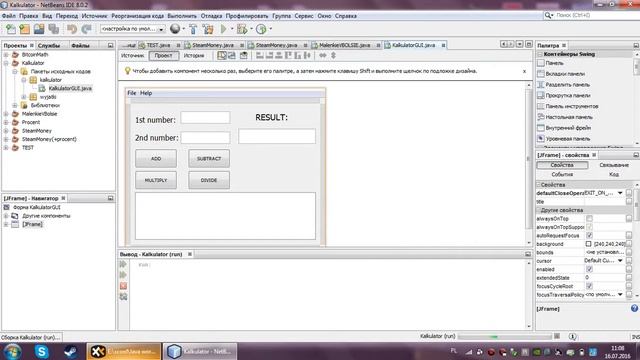Open the Правка menu
This screenshot has width=640, height=360.
29,16
